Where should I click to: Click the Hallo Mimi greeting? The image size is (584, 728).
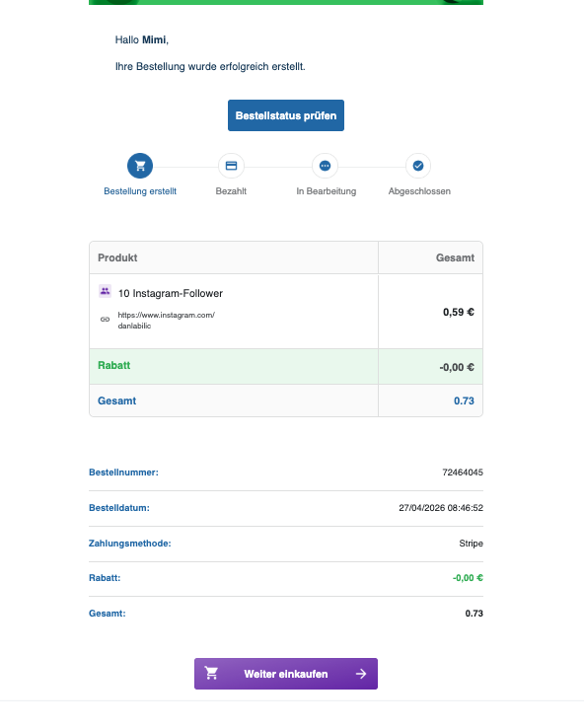[142, 39]
